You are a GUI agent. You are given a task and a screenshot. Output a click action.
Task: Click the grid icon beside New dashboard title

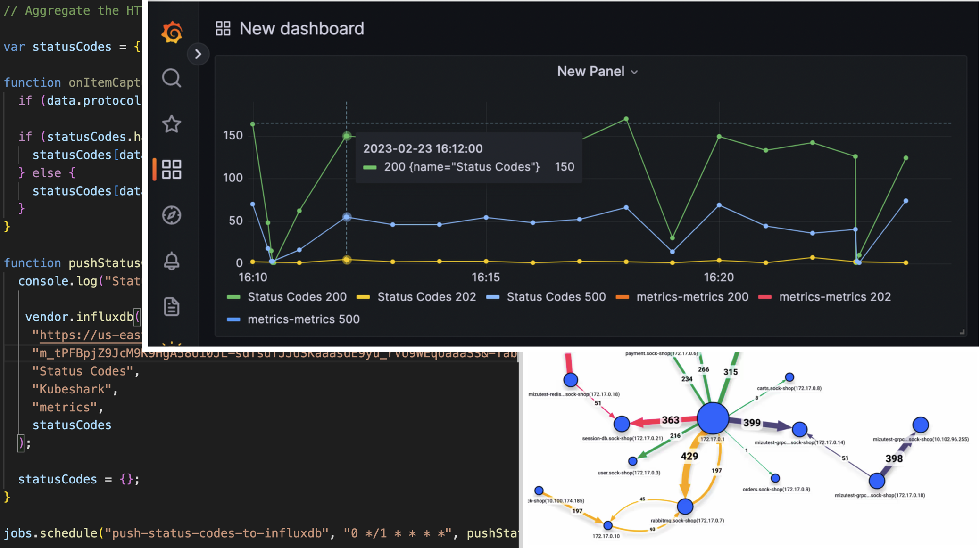point(223,28)
